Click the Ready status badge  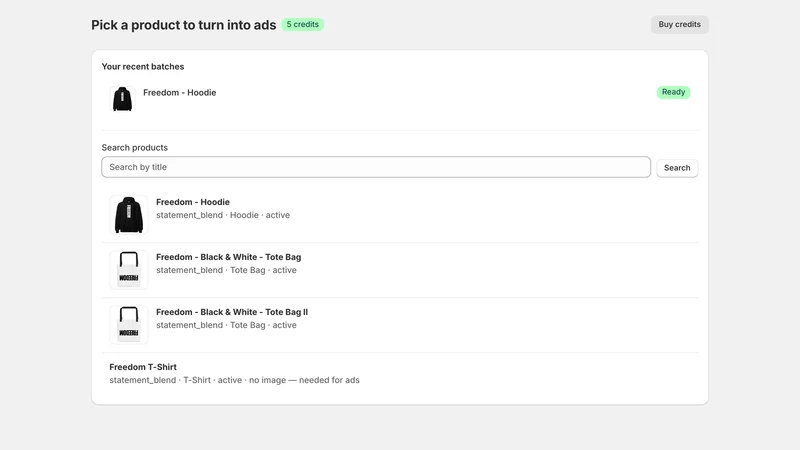pyautogui.click(x=673, y=92)
